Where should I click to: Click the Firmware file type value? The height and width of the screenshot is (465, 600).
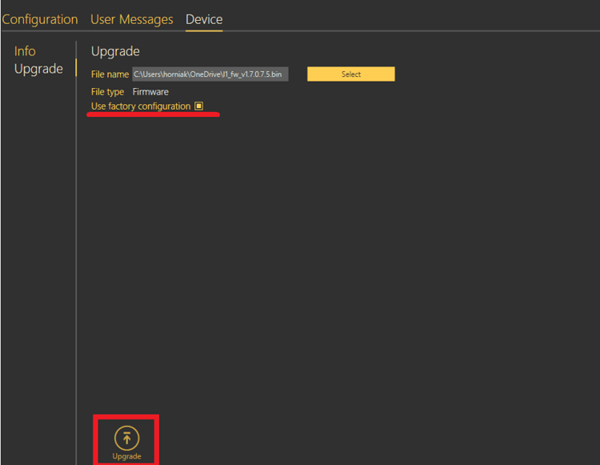point(150,92)
